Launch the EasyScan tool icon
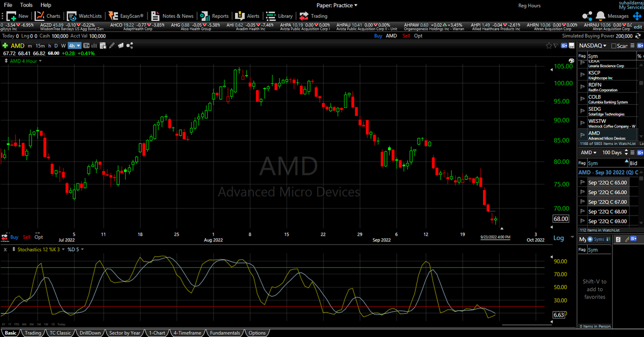 click(x=112, y=16)
